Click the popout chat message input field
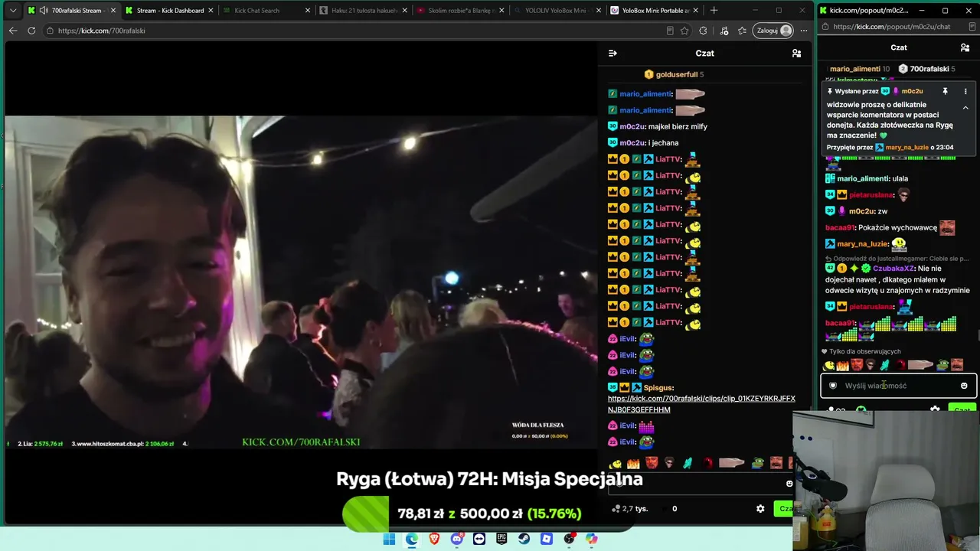The width and height of the screenshot is (980, 551). pyautogui.click(x=898, y=386)
